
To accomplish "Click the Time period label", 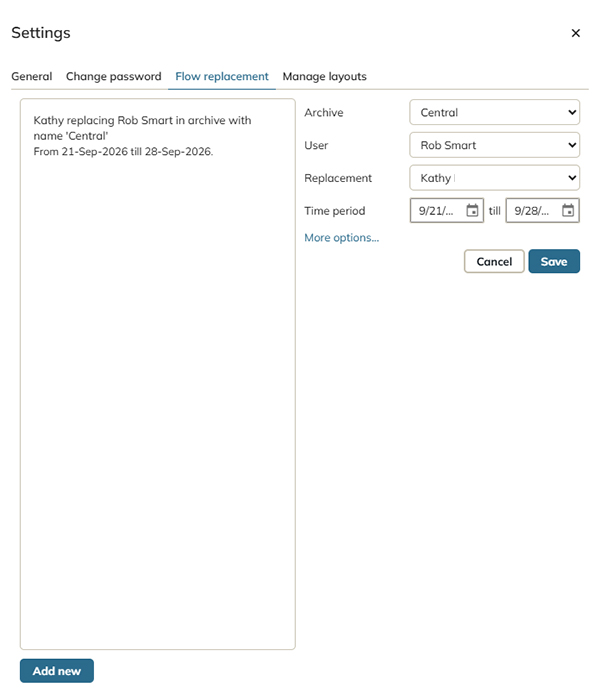I will point(335,211).
